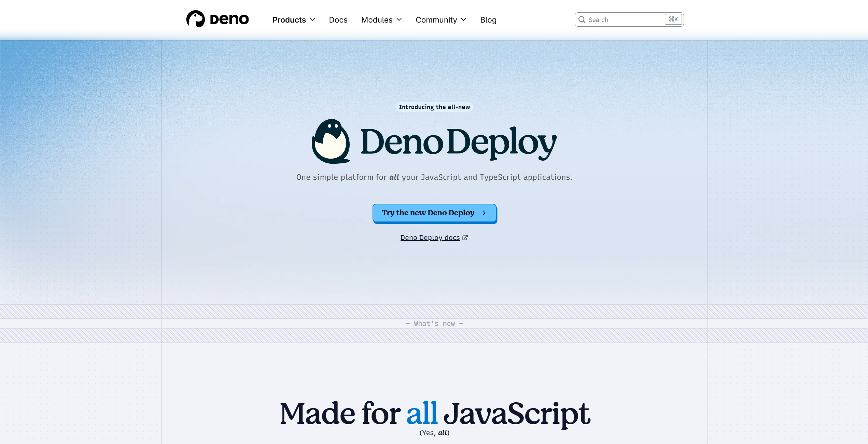
Task: Follow the Deno Deploy docs link
Action: point(430,238)
